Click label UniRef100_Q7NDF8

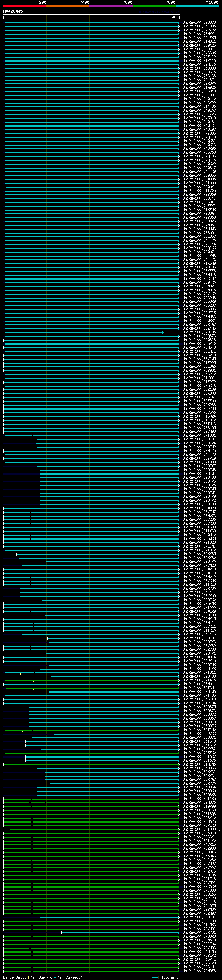coord(199,971)
